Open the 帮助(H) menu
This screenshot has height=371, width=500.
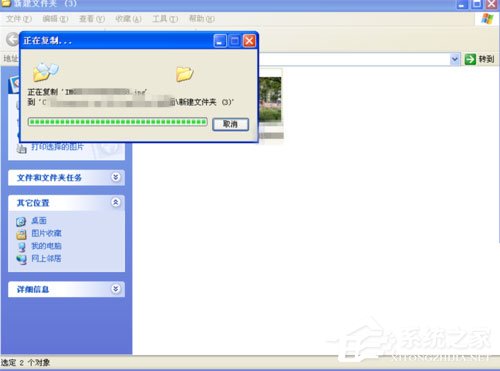point(202,19)
